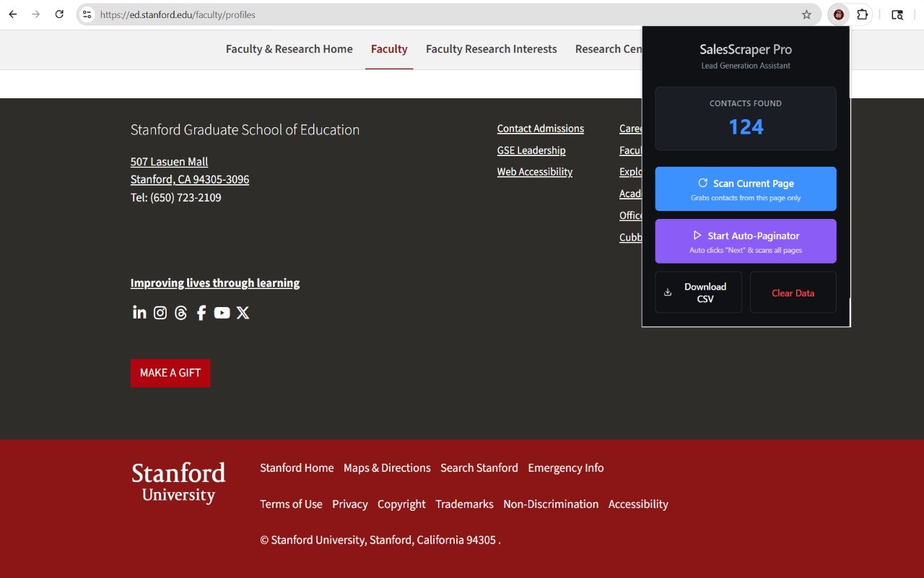
Task: Click the SalesScraper Pro extension icon
Action: [x=838, y=14]
